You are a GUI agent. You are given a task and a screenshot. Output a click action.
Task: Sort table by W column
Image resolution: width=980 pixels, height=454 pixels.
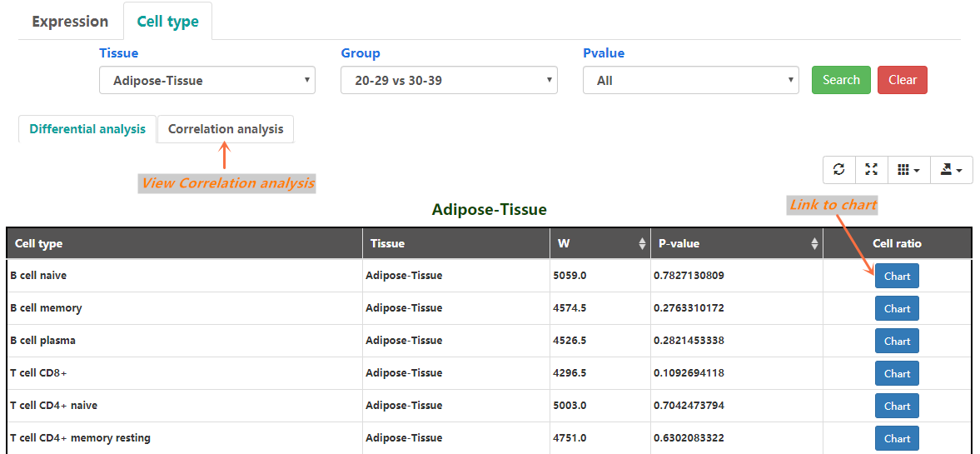tap(599, 243)
